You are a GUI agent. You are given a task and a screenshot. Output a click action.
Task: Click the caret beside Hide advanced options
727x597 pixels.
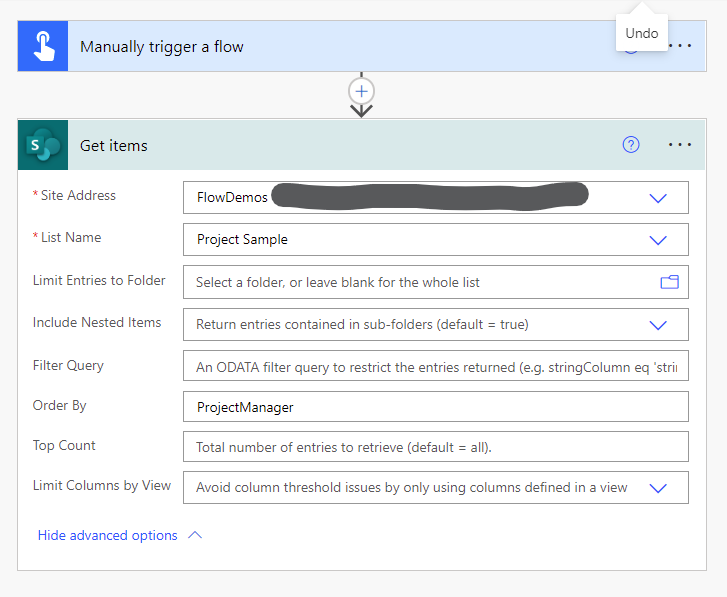(195, 535)
